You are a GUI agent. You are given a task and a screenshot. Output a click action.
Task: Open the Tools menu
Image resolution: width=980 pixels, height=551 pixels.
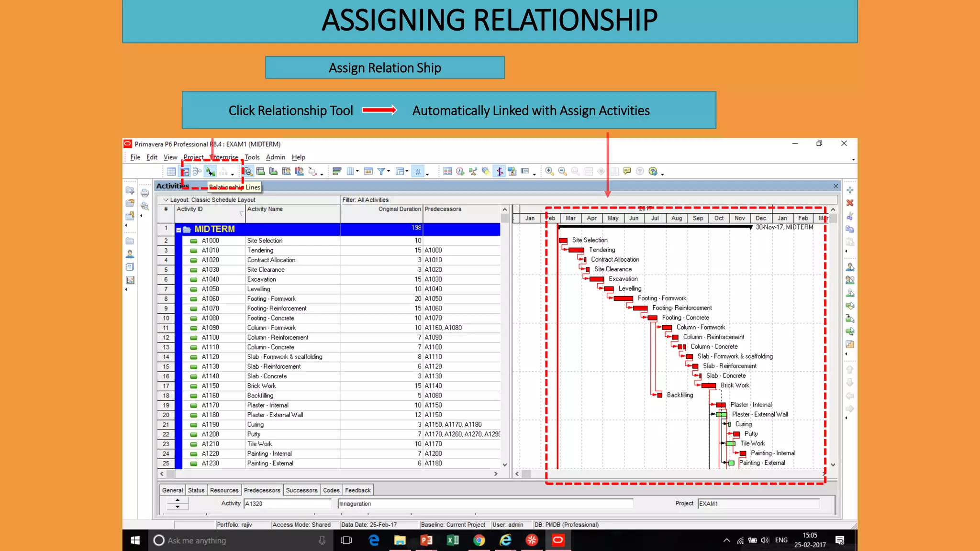(x=252, y=157)
